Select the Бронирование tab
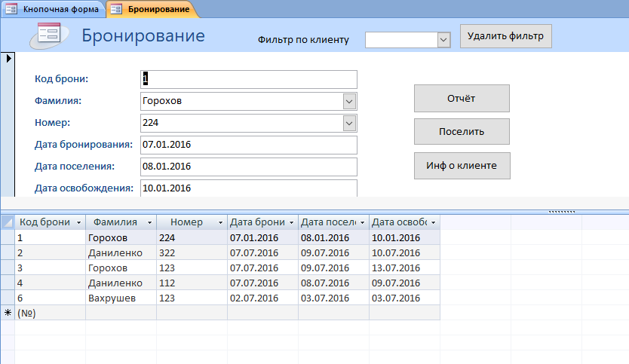The height and width of the screenshot is (364, 629). (x=154, y=9)
